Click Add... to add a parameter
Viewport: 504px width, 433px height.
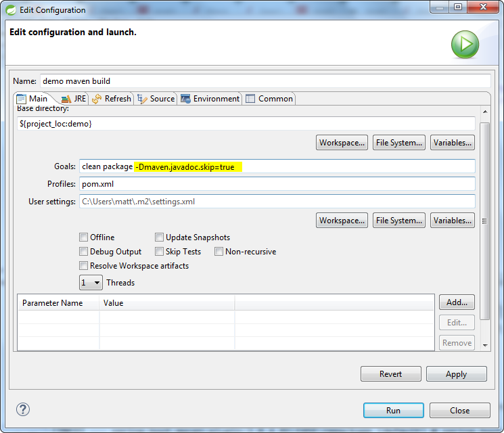(457, 302)
